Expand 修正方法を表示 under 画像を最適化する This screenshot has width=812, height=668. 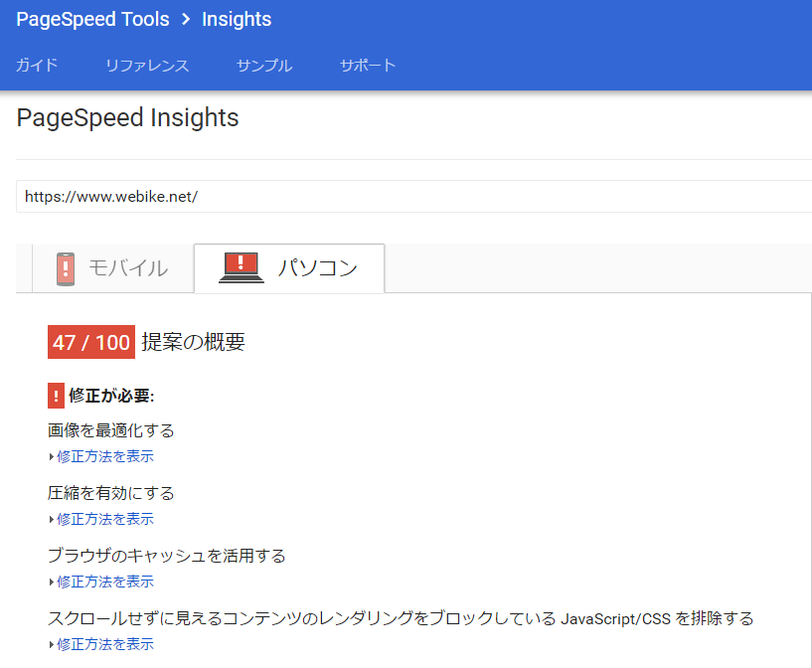click(103, 456)
